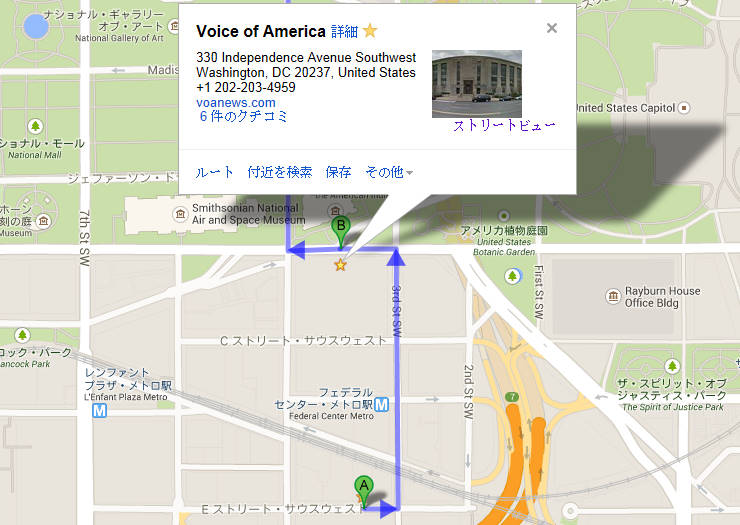Click the 保存 save link
The width and height of the screenshot is (740, 525).
coord(338,172)
